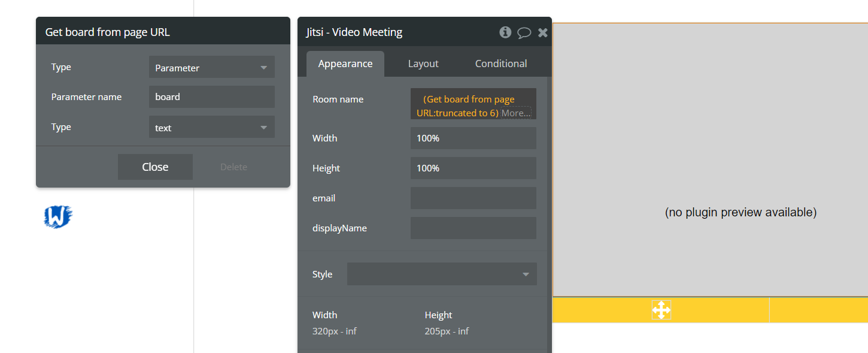
Task: Switch to the Layout tab
Action: pyautogui.click(x=423, y=64)
